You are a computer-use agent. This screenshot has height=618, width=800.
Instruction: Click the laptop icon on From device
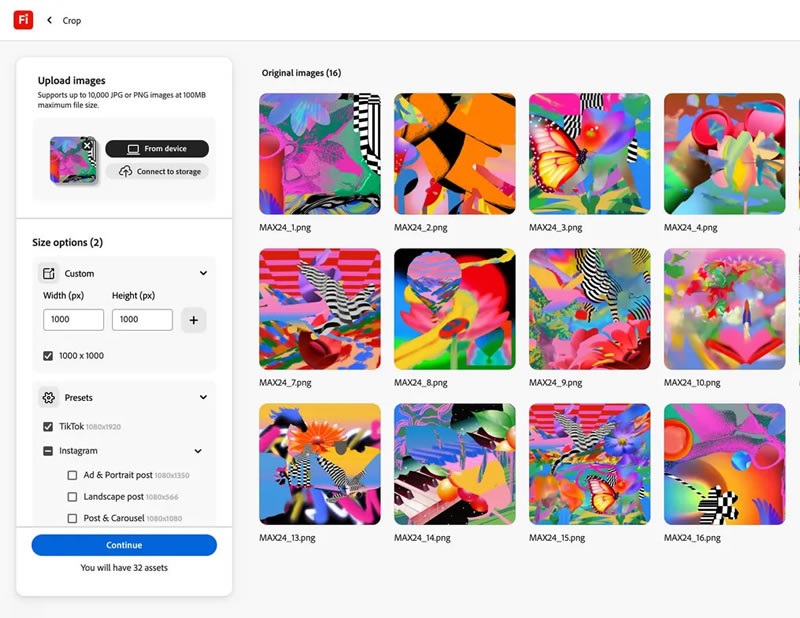(132, 149)
